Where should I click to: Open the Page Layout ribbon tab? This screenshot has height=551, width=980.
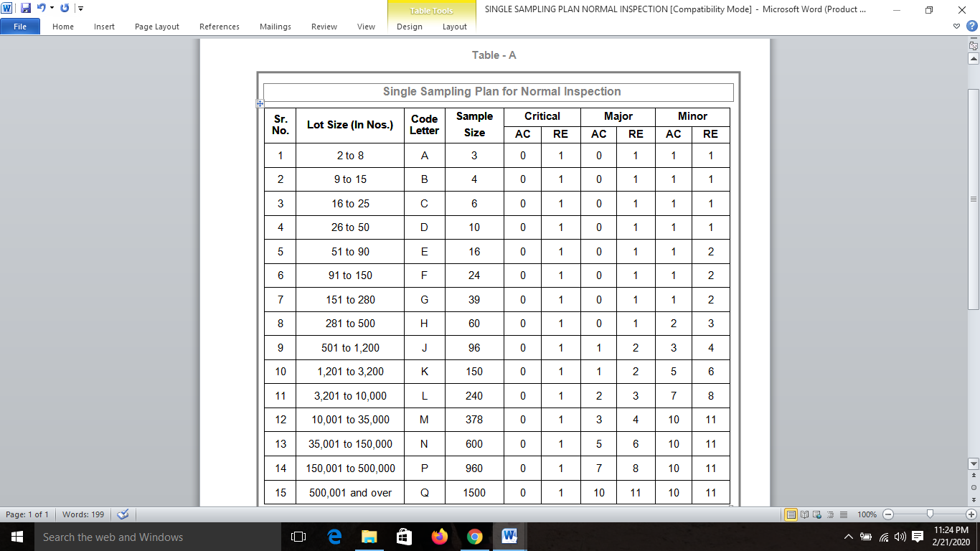point(157,27)
